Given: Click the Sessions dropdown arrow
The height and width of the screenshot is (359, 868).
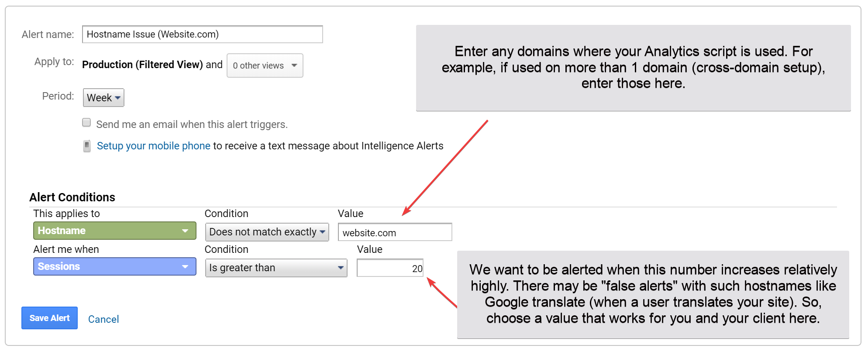Looking at the screenshot, I should 185,266.
